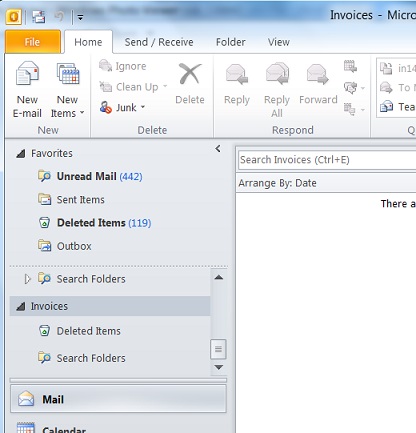Switch to Mail navigation button

[118, 399]
